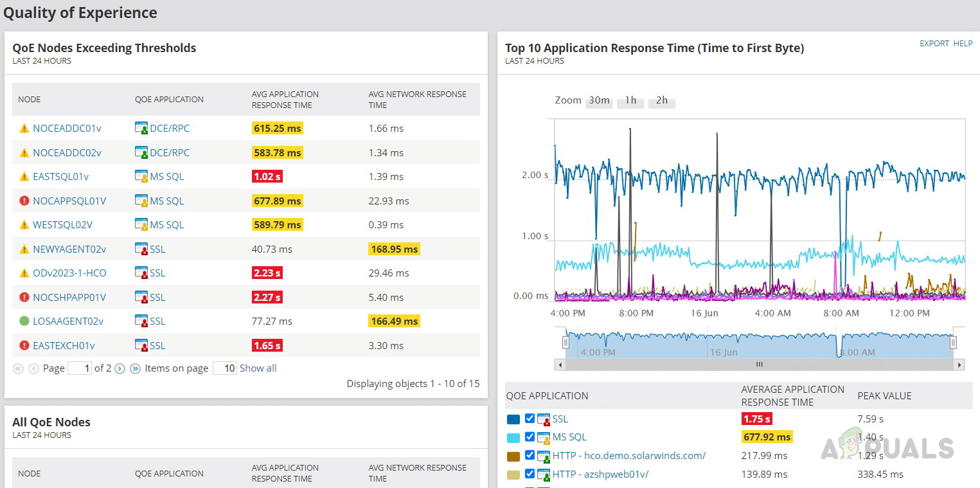Jump to last page of node list
Screen dimensions: 980x488
(x=135, y=369)
